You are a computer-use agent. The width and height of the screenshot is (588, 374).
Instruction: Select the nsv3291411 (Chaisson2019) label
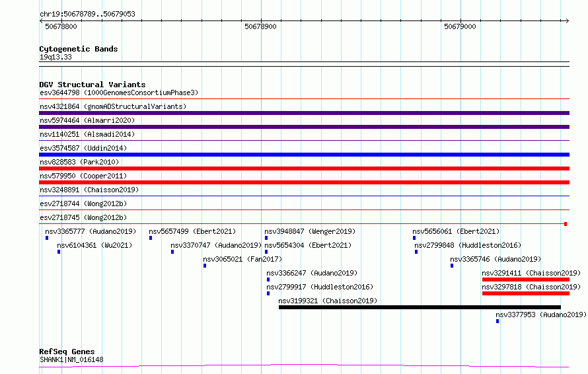(x=531, y=273)
